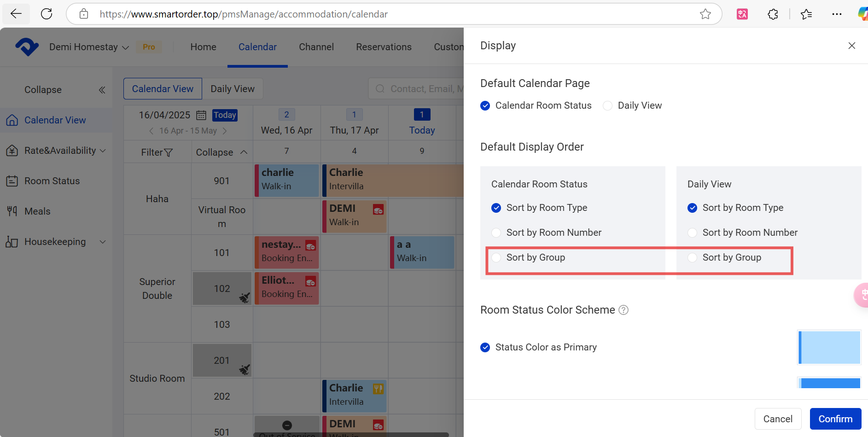Image resolution: width=868 pixels, height=437 pixels.
Task: Click the Cancel button
Action: click(x=778, y=419)
